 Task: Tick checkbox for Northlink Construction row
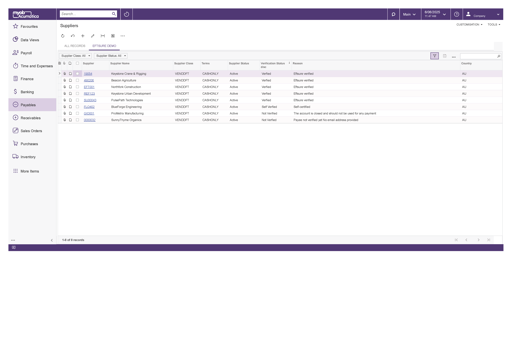pos(77,87)
